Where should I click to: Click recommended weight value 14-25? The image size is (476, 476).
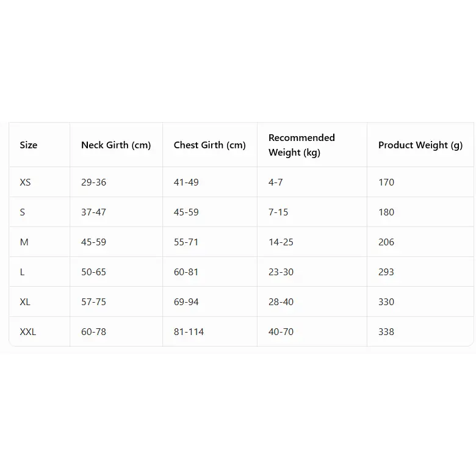pos(281,242)
